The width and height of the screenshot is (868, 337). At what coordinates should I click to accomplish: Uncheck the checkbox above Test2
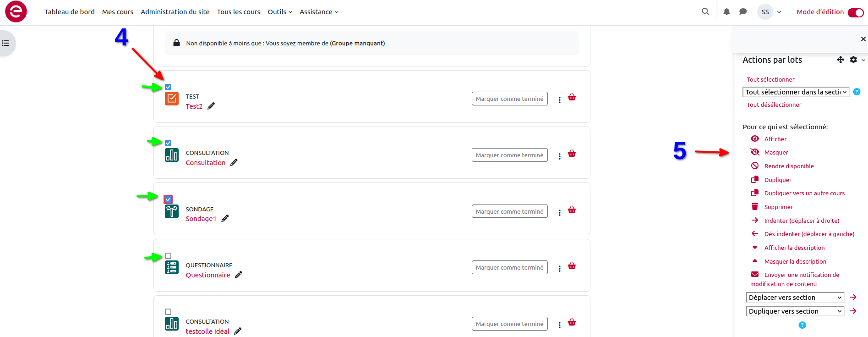[168, 87]
